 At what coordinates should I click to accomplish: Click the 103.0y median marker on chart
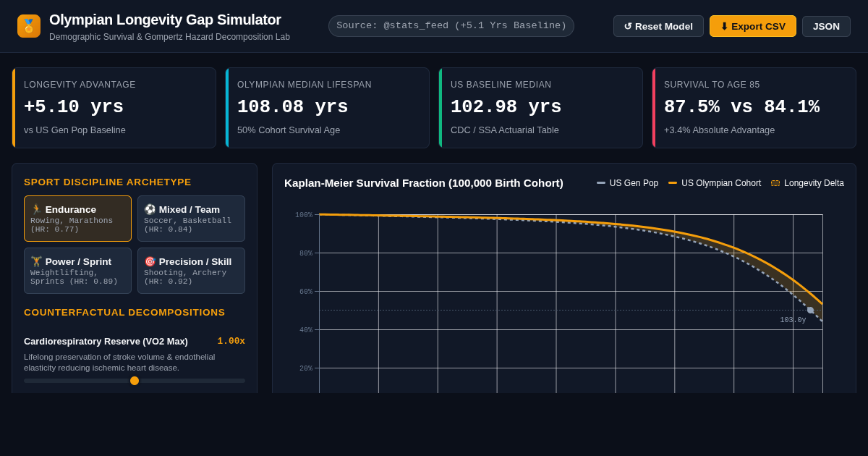[810, 311]
